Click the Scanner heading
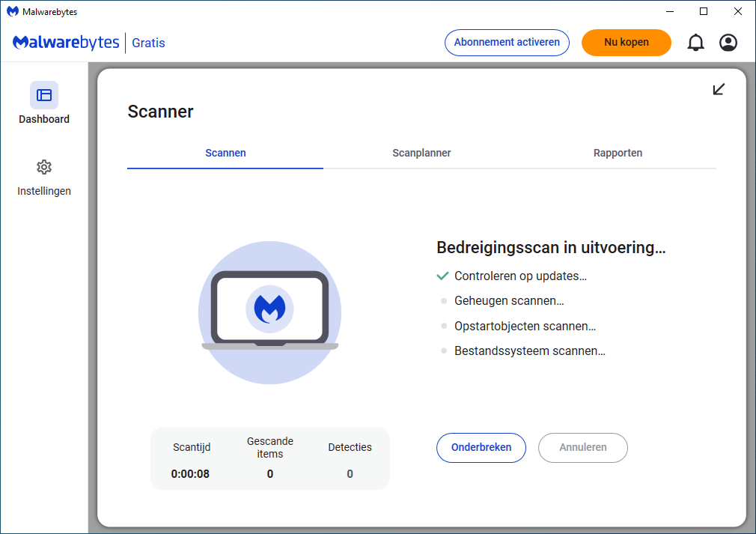The image size is (756, 534). click(x=160, y=112)
